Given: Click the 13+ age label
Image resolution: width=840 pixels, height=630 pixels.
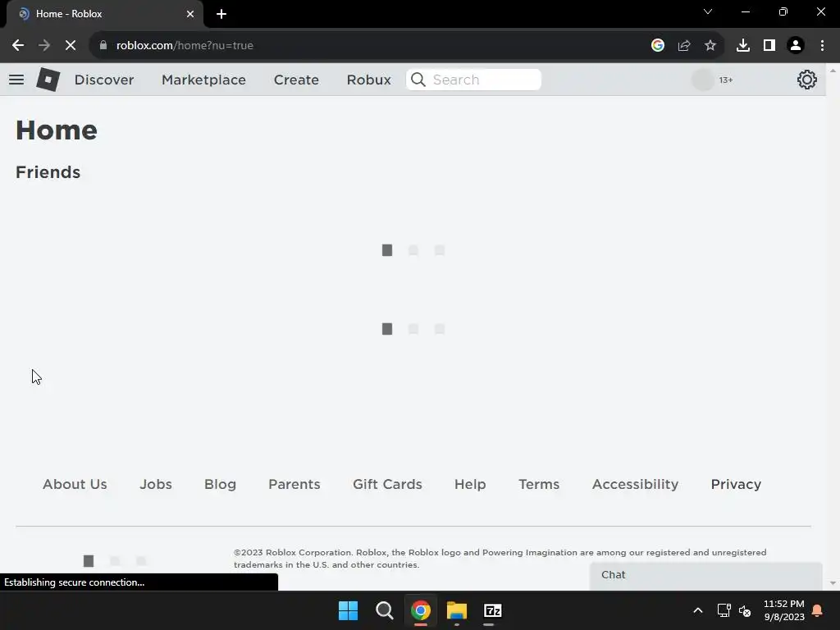Looking at the screenshot, I should [726, 80].
